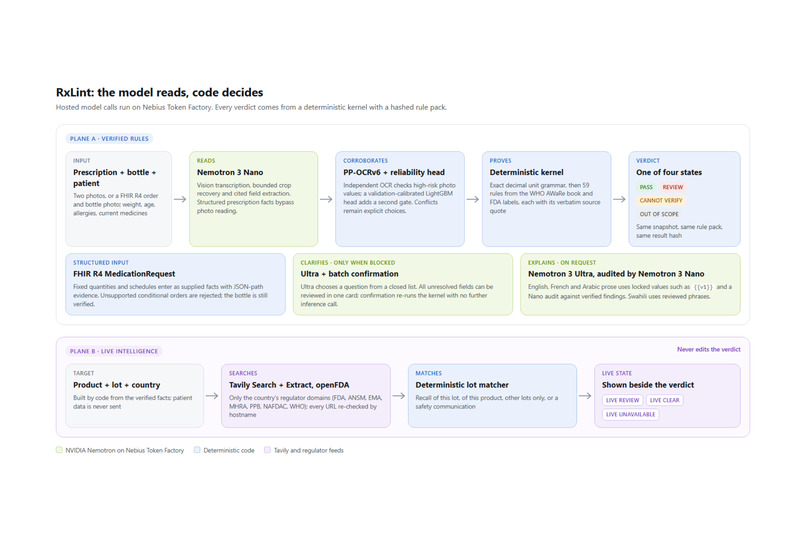
Task: Click the 'Tavily and regulator feeds' legend text
Action: tap(308, 451)
